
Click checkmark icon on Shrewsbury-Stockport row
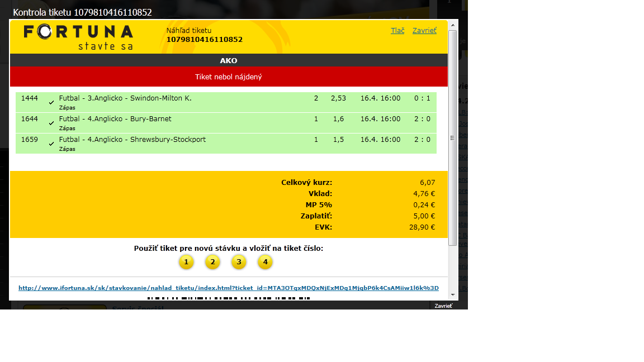point(51,144)
